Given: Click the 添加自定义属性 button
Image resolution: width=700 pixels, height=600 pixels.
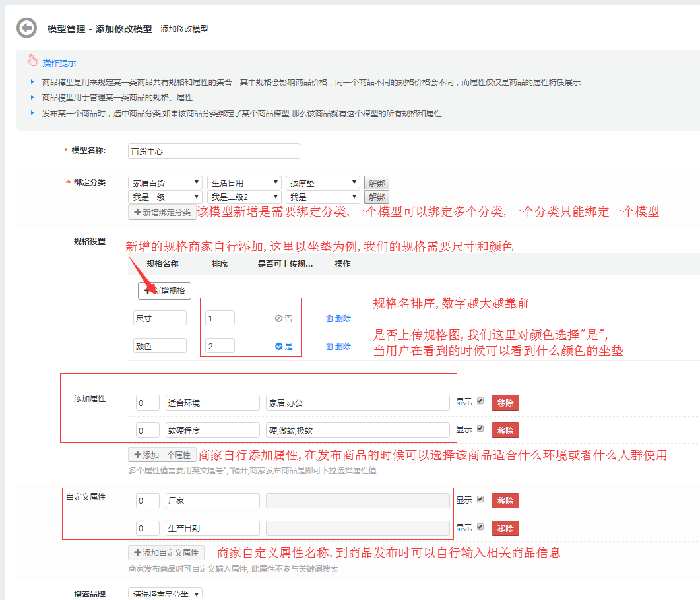Looking at the screenshot, I should (x=166, y=552).
